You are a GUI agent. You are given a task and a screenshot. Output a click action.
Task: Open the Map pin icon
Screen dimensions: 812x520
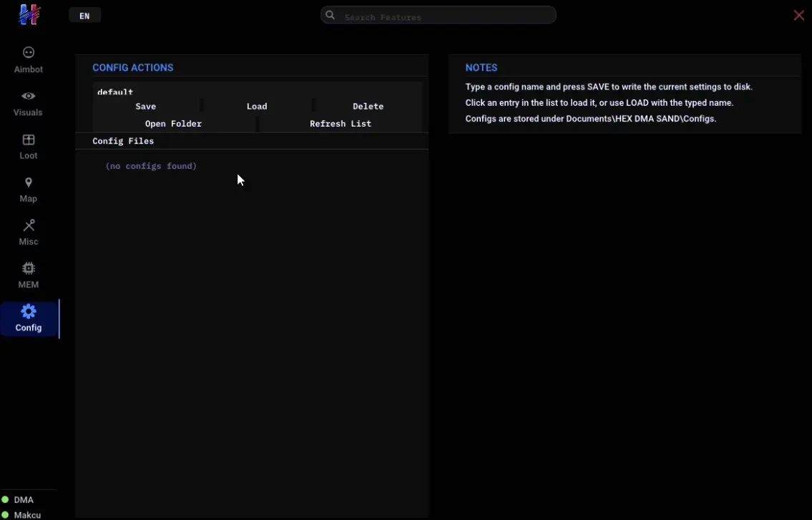click(x=29, y=182)
